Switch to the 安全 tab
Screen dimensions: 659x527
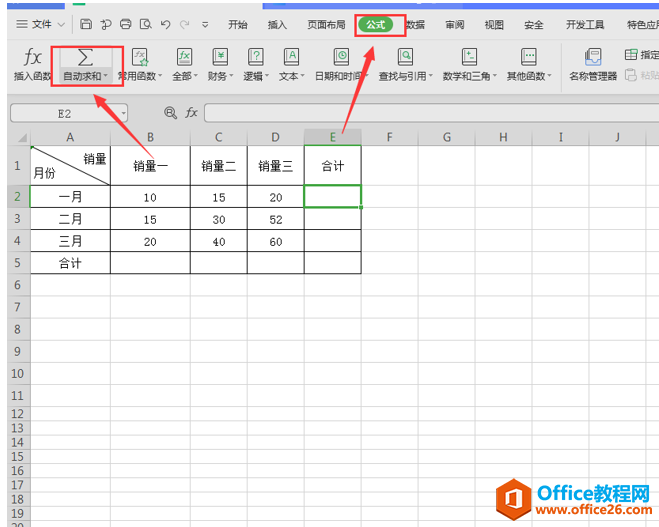(x=533, y=25)
